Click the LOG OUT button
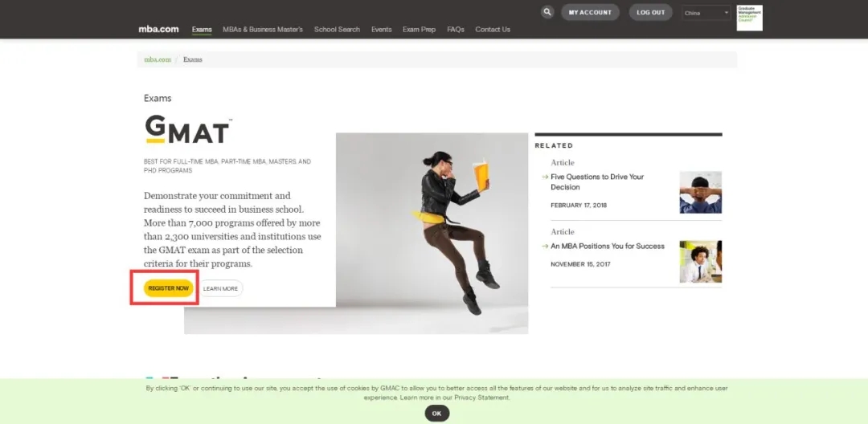868x424 pixels. click(650, 12)
